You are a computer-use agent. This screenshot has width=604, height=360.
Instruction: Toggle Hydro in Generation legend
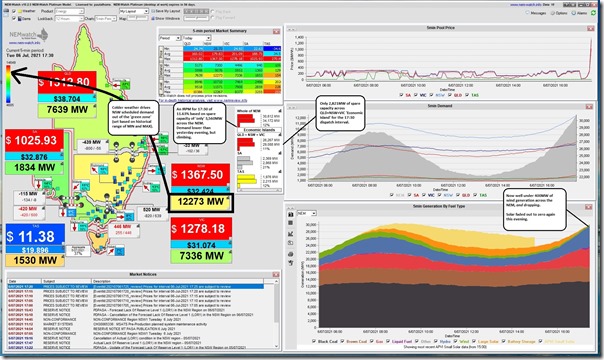436,341
